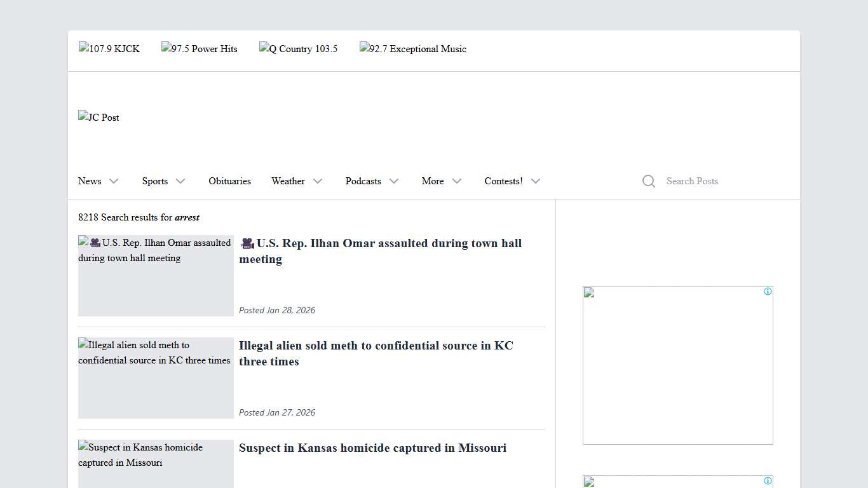Viewport: 868px width, 488px height.
Task: Open the Kansas homicide suspect article thumbnail
Action: [156, 463]
